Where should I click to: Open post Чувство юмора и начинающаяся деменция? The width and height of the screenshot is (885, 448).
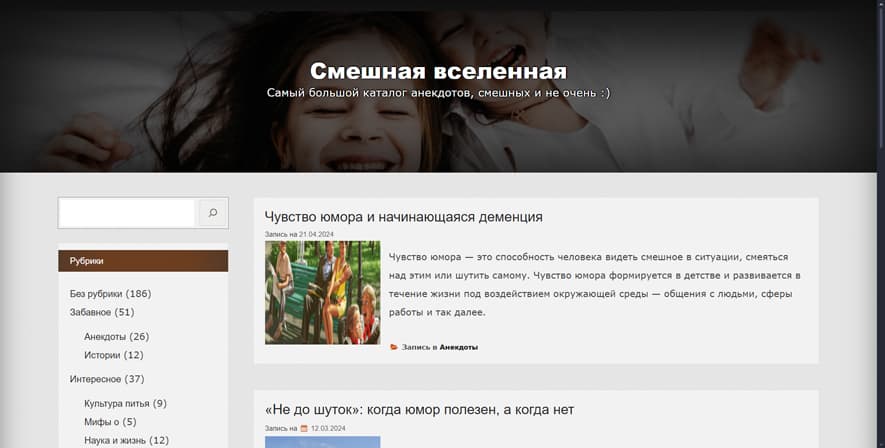point(404,217)
